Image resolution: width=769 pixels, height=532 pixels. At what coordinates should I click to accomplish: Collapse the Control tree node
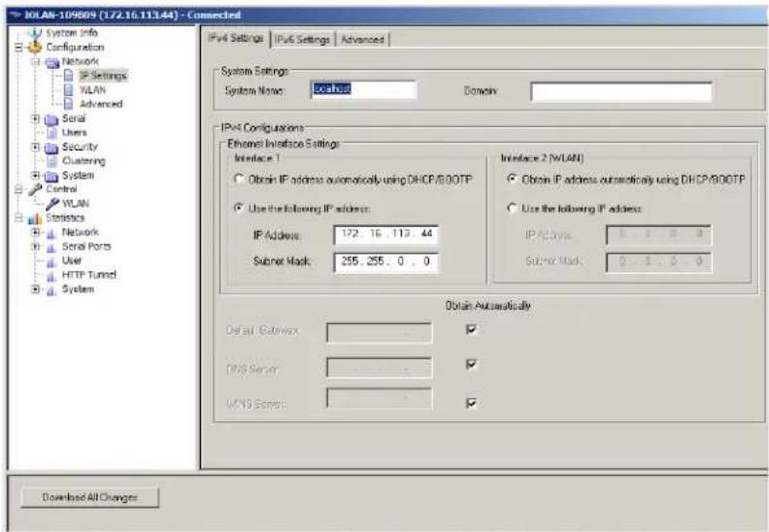(18, 188)
